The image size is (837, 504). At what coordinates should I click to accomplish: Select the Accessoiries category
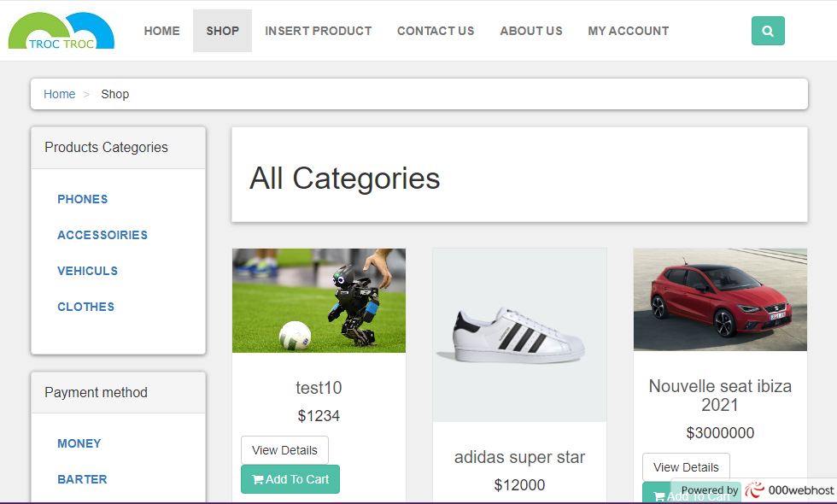[102, 235]
